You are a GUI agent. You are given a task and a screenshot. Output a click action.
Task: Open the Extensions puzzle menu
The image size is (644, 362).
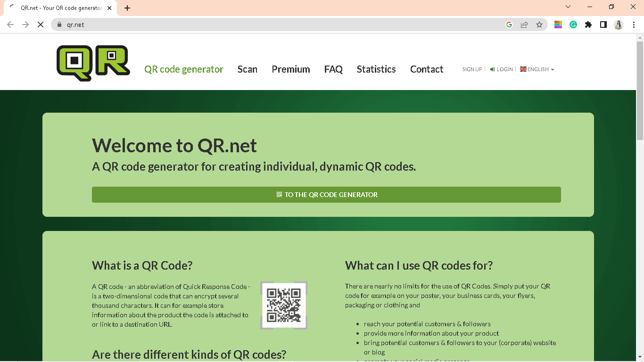pos(588,25)
